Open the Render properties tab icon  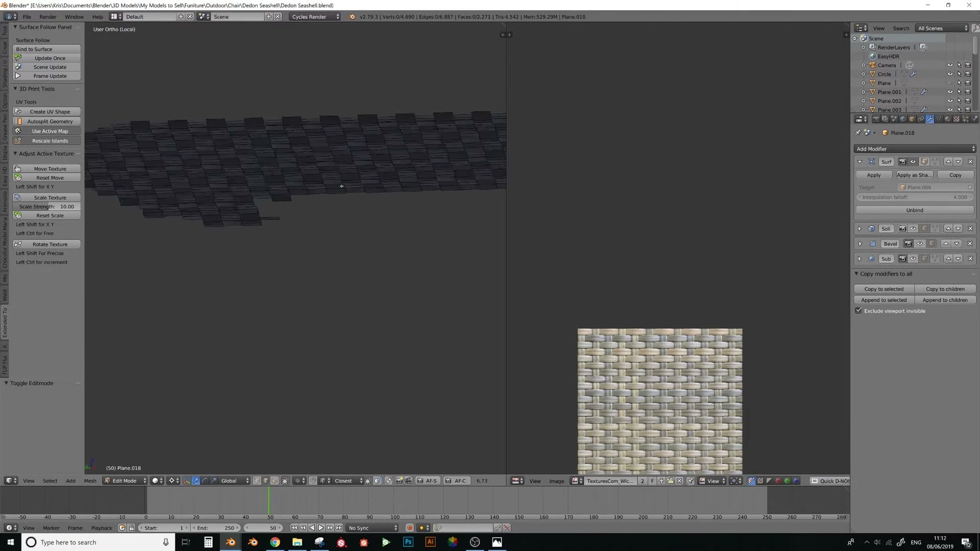(876, 119)
